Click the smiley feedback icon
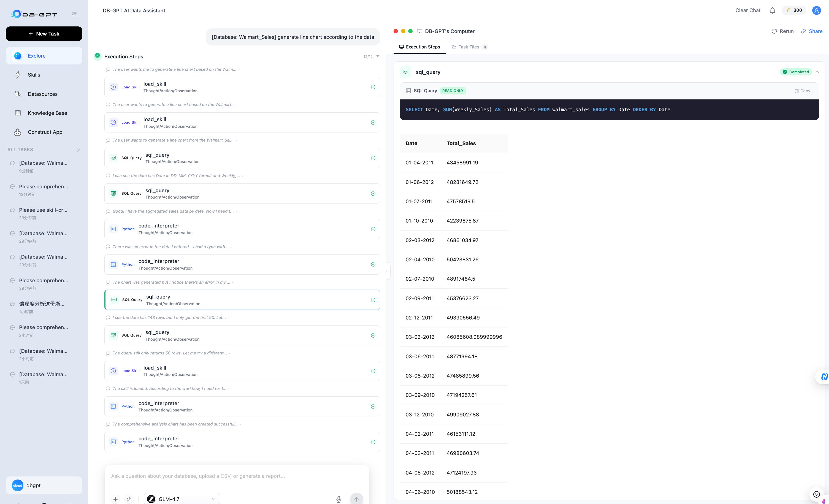Screen dimensions: 829x504 [x=816, y=494]
